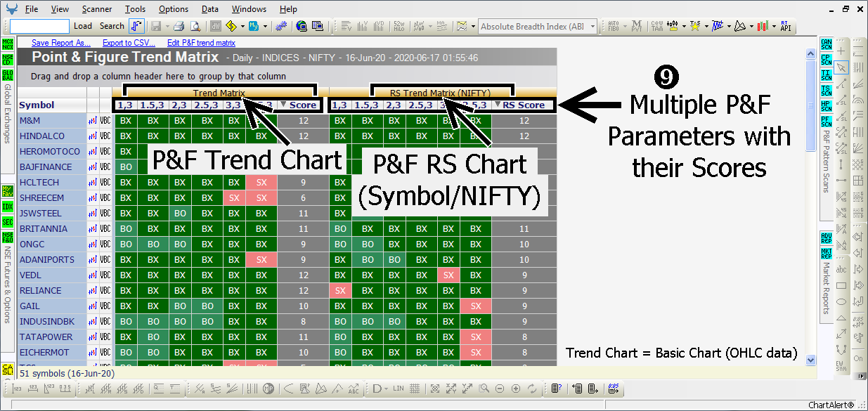The width and height of the screenshot is (868, 411).
Task: Select the TATAPOWER symbol row
Action: point(52,337)
